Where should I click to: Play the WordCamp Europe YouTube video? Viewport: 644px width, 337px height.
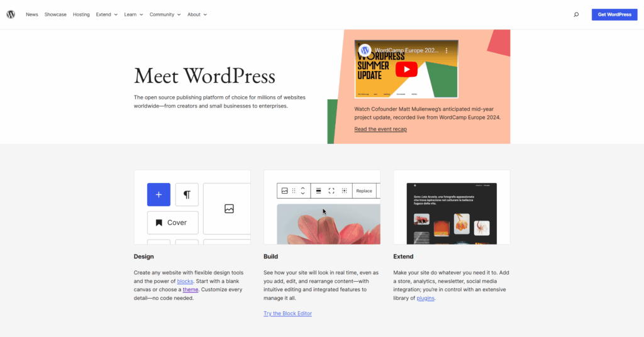(406, 70)
